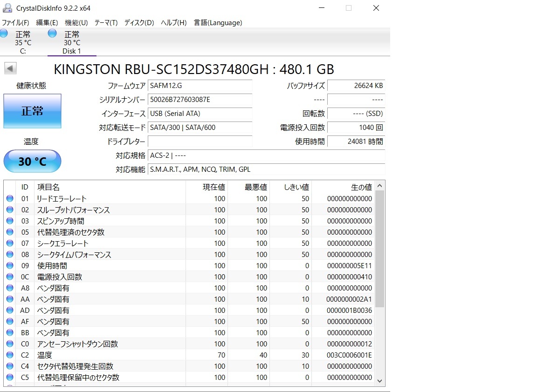Open the テーマ(T) menu
Viewport: 537px width, 392px height.
(106, 22)
